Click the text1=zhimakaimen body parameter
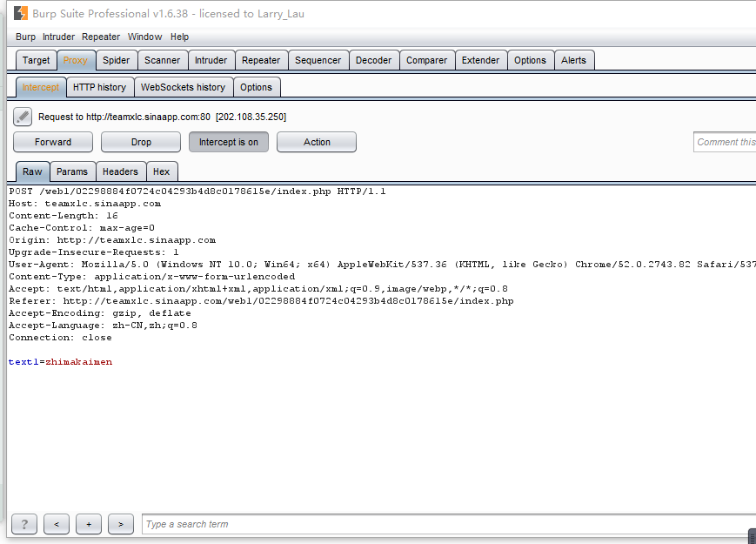The image size is (756, 544). tap(60, 362)
